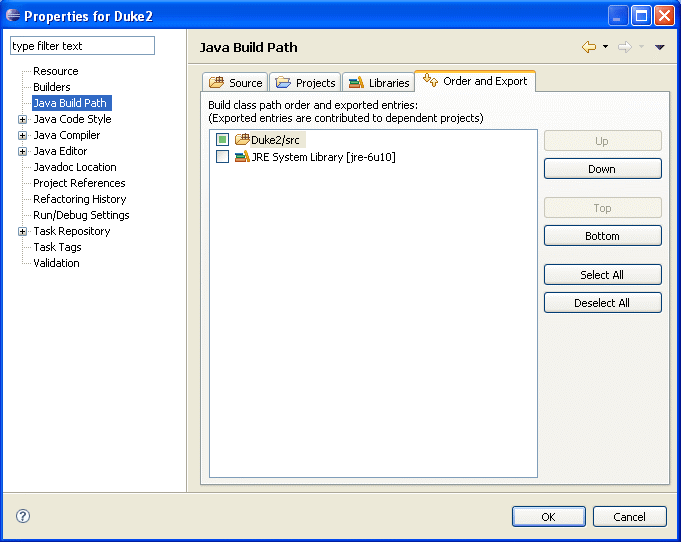Click the type filter text field

(x=82, y=46)
